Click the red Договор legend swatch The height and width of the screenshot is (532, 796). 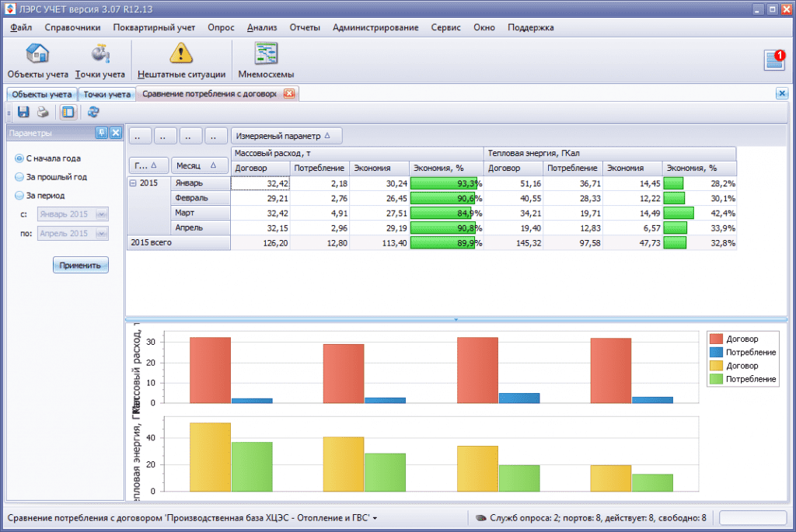point(715,339)
